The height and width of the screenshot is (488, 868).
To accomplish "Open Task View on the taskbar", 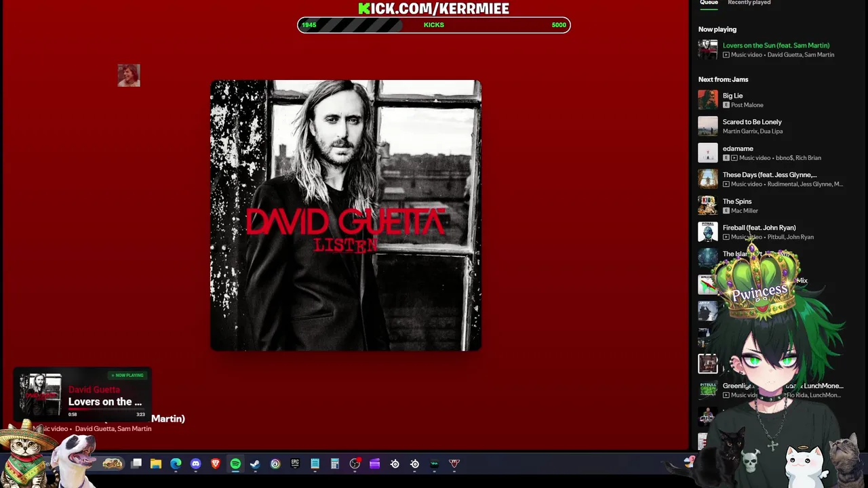I will coord(136,464).
